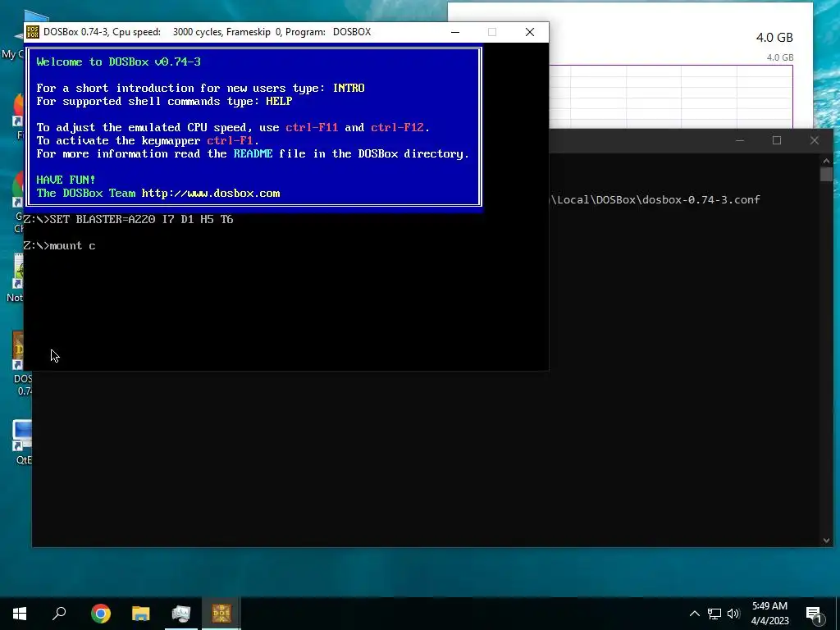The height and width of the screenshot is (630, 840).
Task: Open the volume control tray icon
Action: [x=733, y=614]
